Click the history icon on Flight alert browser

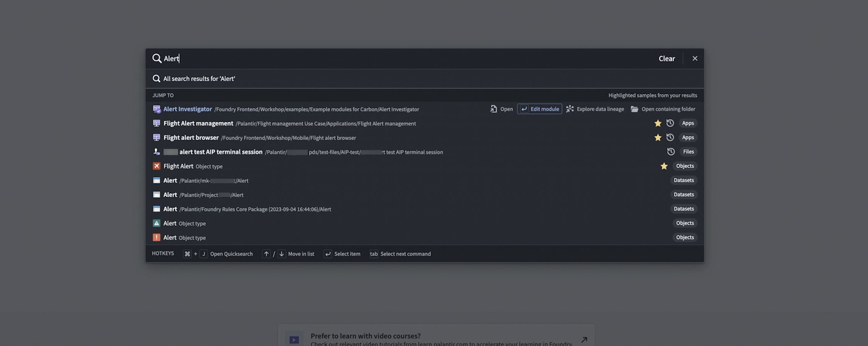[x=670, y=137]
